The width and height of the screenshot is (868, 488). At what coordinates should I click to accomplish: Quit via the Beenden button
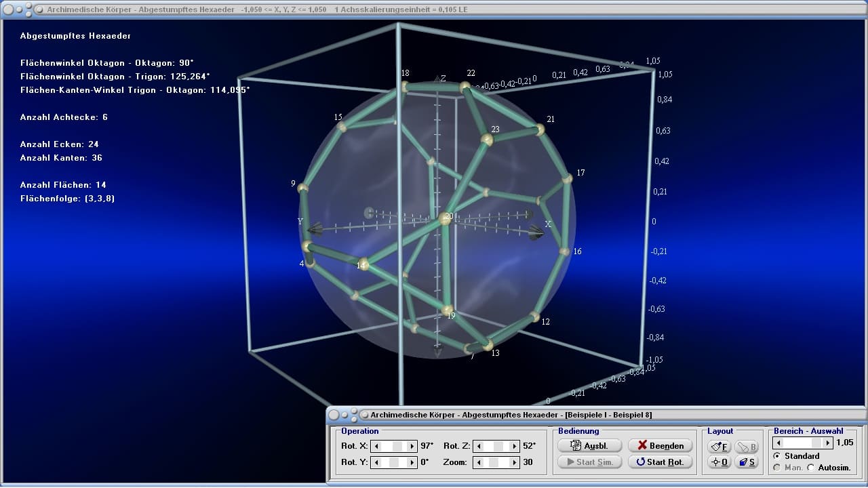(x=660, y=445)
